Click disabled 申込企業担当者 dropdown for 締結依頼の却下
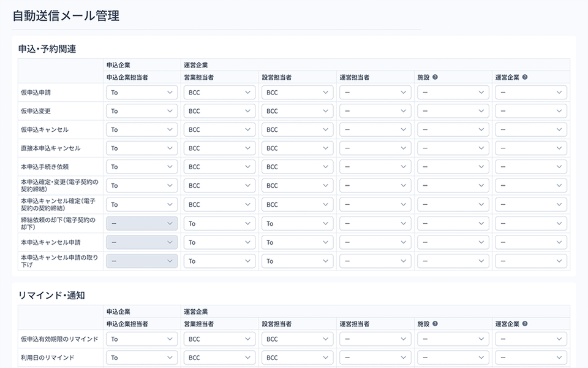The width and height of the screenshot is (588, 368). click(141, 223)
